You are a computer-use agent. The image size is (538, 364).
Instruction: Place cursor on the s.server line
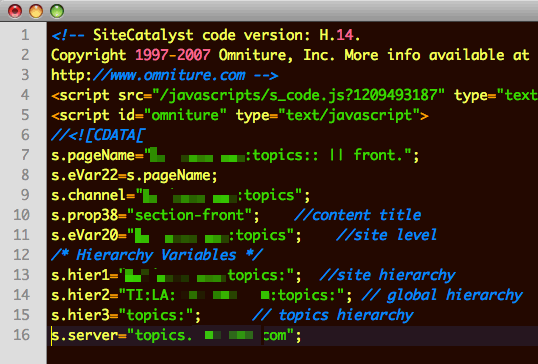click(176, 335)
